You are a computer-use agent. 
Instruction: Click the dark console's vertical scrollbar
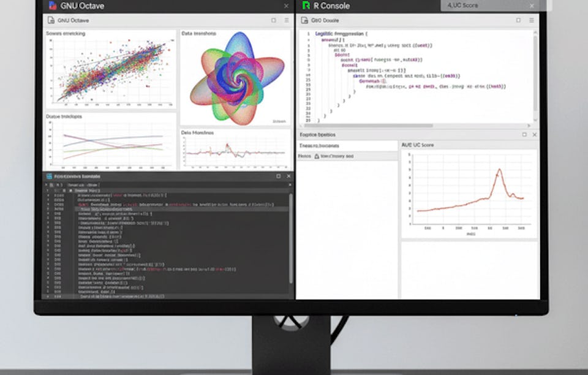click(290, 238)
